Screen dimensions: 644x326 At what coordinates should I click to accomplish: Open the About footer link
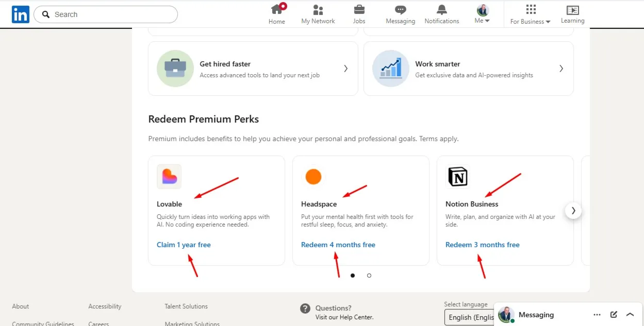pos(21,306)
